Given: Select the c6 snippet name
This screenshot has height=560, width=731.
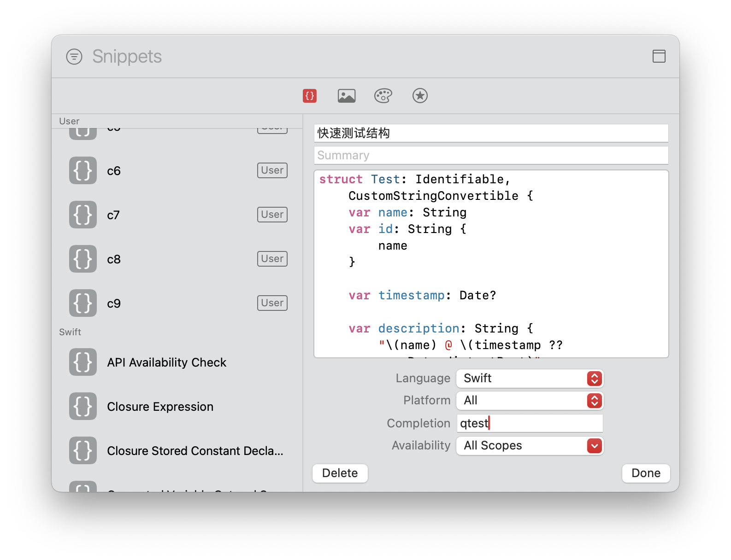Looking at the screenshot, I should [x=114, y=171].
